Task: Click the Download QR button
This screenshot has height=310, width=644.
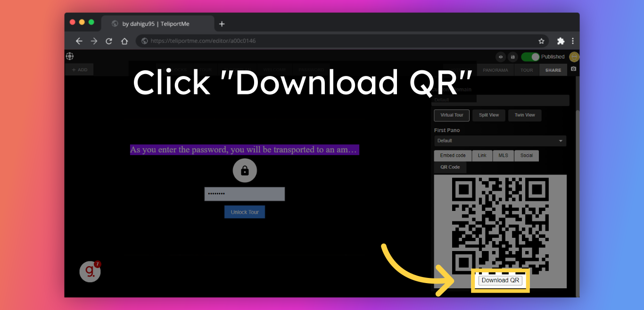Action: 501,280
